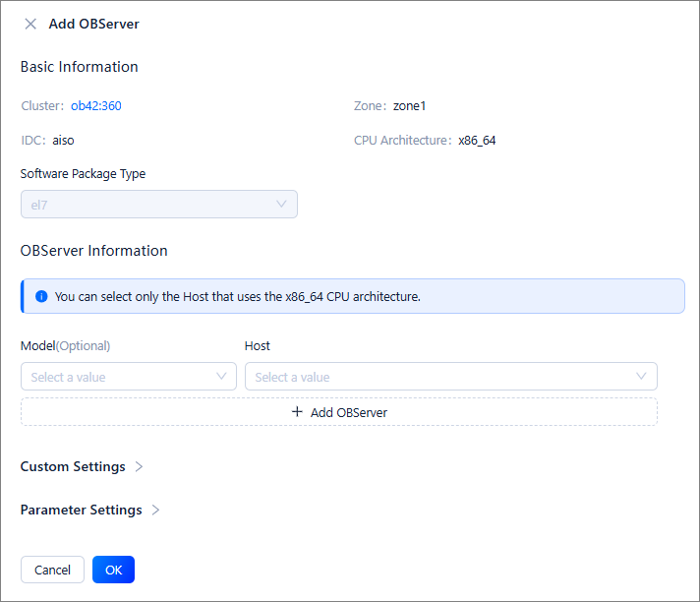The width and height of the screenshot is (700, 602).
Task: Open the Software Package Type el7 dropdown
Action: [147, 204]
